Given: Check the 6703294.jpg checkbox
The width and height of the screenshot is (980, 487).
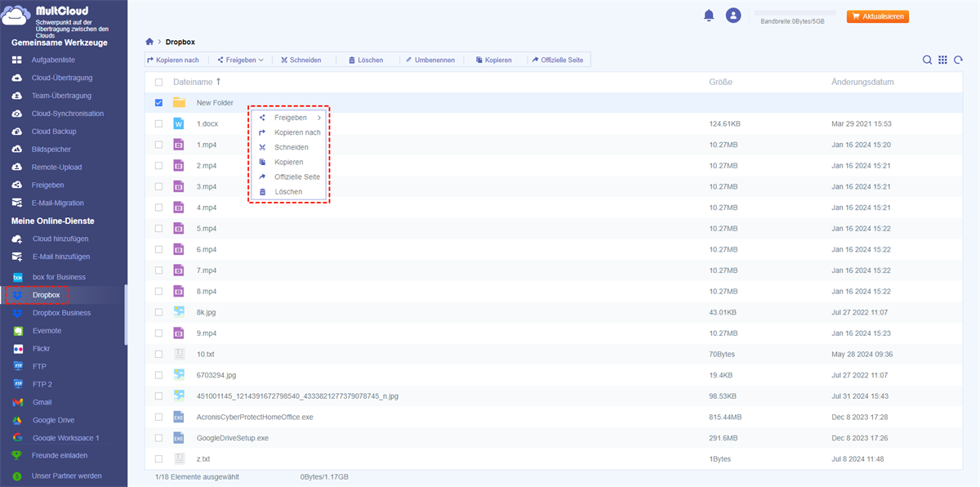Looking at the screenshot, I should pos(158,375).
